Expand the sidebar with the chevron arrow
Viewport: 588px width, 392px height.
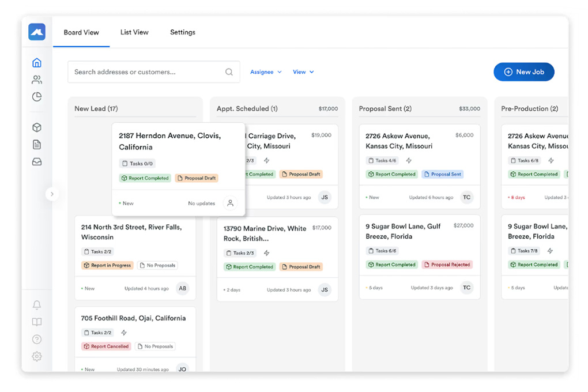click(x=52, y=194)
